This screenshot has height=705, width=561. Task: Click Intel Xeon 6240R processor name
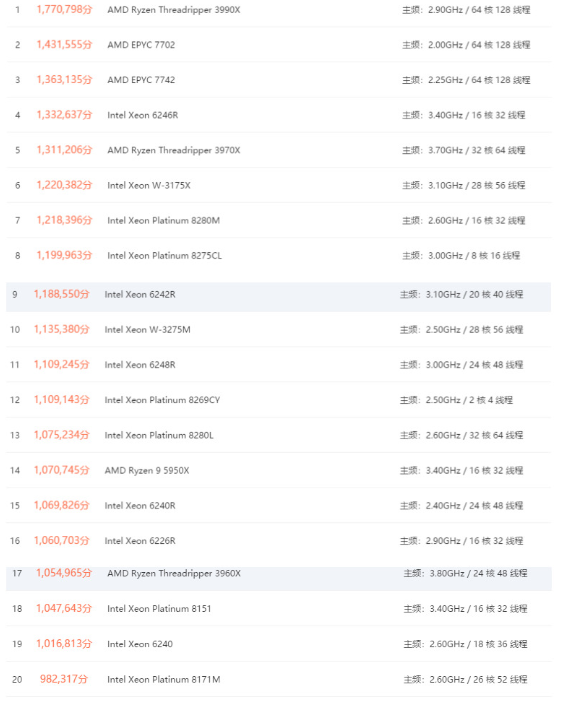140,505
